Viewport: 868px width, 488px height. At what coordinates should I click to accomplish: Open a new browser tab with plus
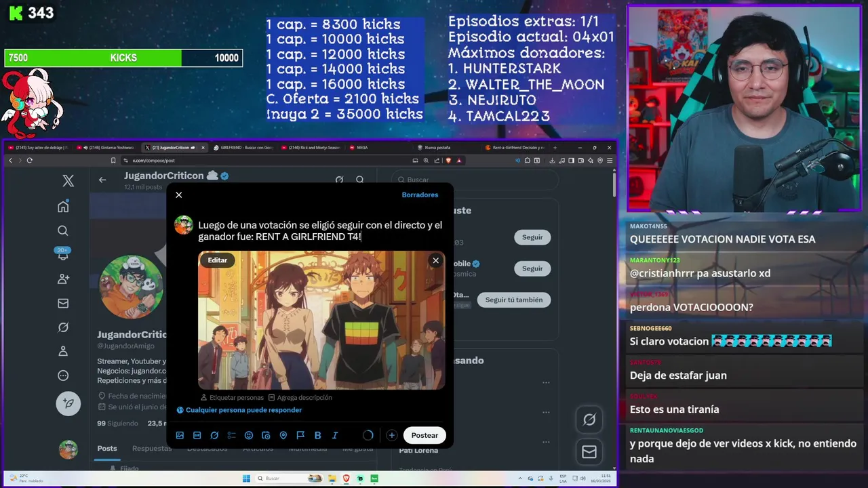[x=555, y=147]
